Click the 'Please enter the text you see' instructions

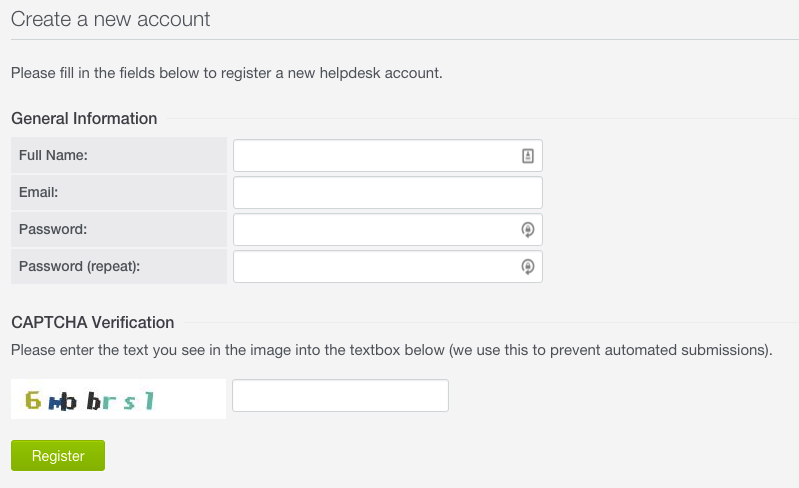pos(391,350)
